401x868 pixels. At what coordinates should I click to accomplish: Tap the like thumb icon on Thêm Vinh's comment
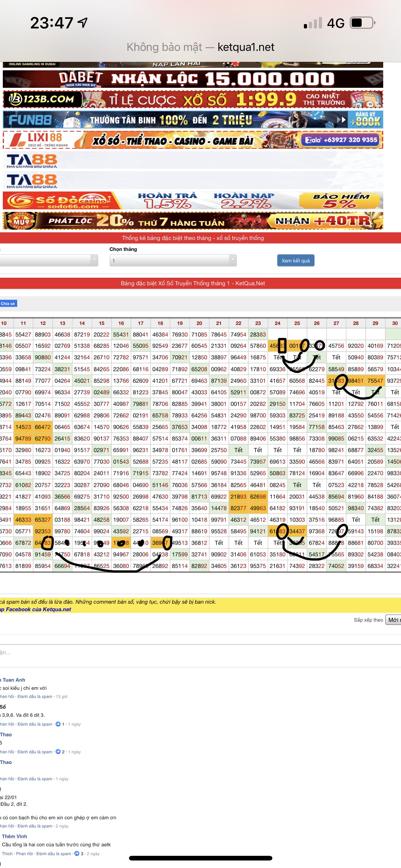tap(77, 854)
